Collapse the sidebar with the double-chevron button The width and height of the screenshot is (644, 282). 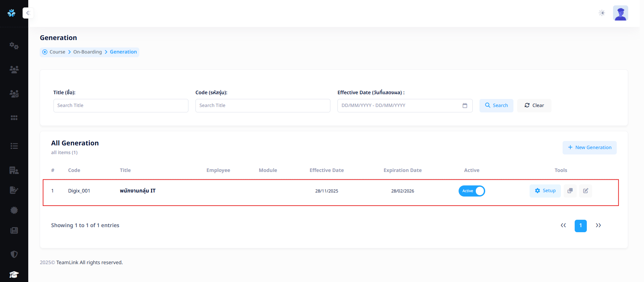[x=28, y=13]
